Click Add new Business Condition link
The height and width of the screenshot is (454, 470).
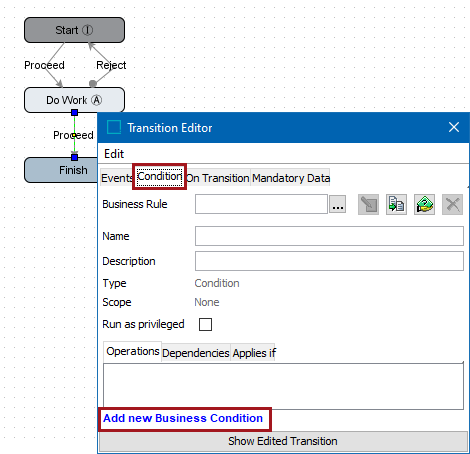[x=183, y=418]
